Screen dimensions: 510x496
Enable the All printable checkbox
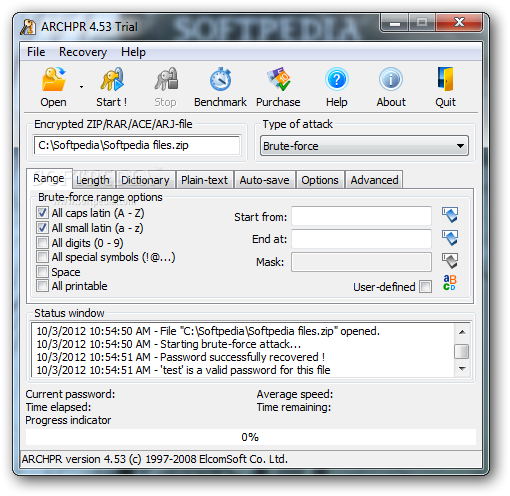[x=42, y=286]
